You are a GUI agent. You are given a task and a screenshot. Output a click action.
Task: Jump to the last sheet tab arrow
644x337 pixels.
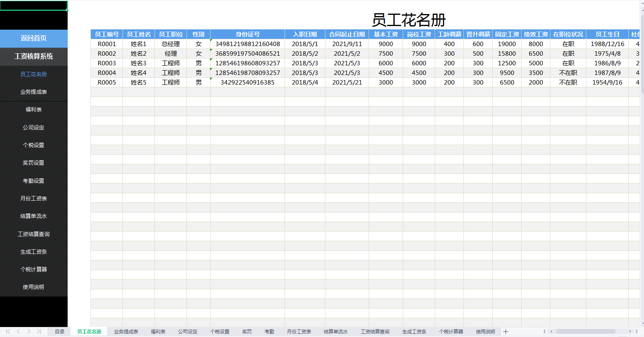(x=39, y=331)
